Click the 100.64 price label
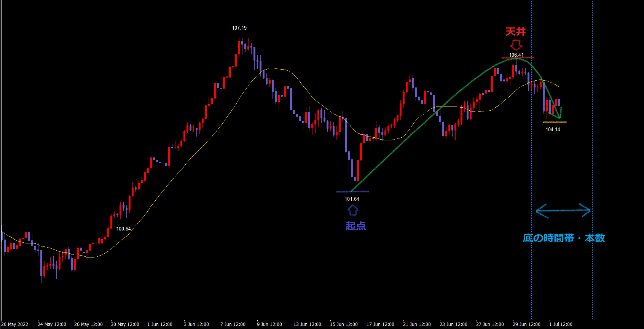 (123, 229)
